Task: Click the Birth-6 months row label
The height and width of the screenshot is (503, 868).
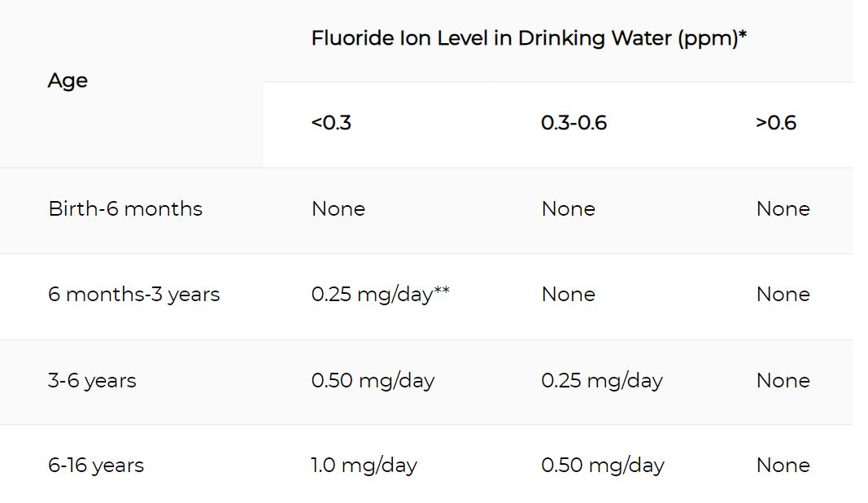Action: point(125,208)
